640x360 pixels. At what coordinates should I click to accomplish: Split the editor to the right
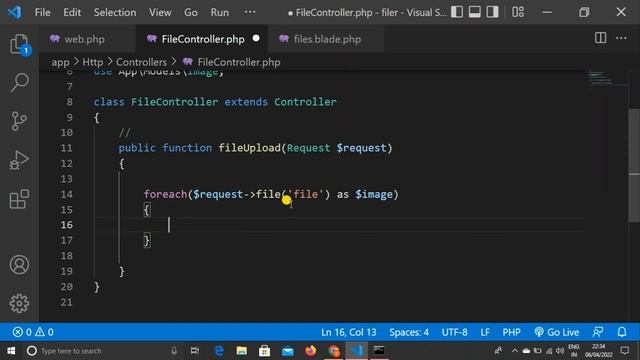tap(600, 38)
